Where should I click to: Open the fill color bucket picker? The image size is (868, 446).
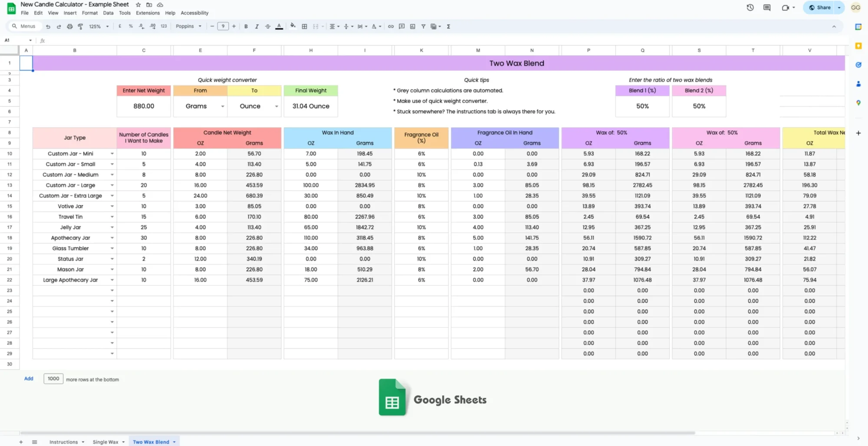point(293,26)
